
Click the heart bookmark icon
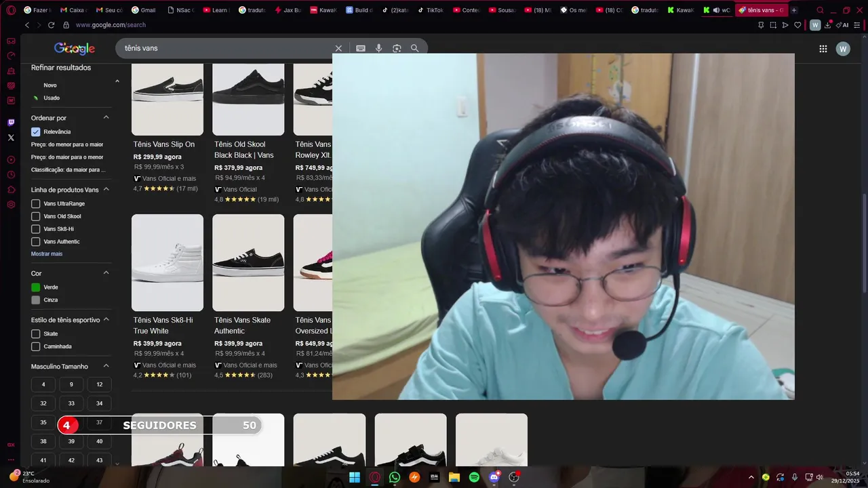pyautogui.click(x=797, y=25)
